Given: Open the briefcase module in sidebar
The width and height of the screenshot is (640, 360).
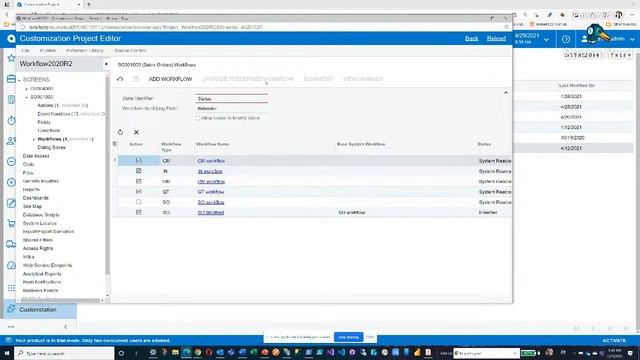Looking at the screenshot, I should [11, 79].
